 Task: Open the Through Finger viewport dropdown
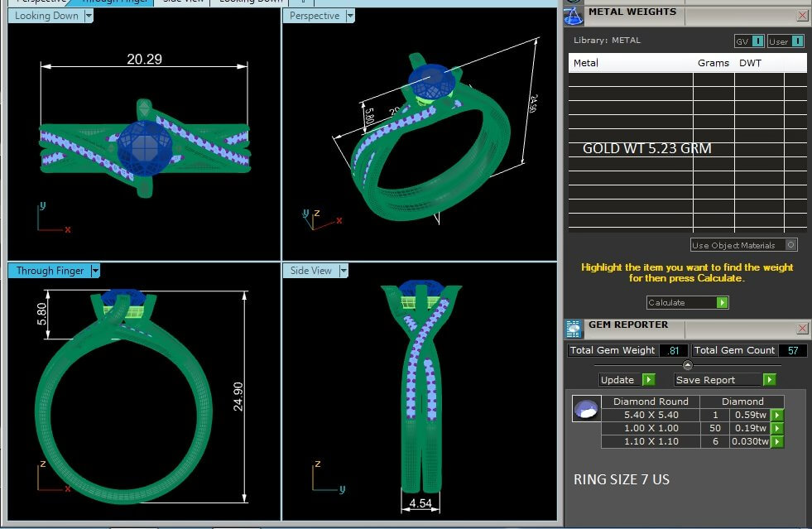(95, 271)
